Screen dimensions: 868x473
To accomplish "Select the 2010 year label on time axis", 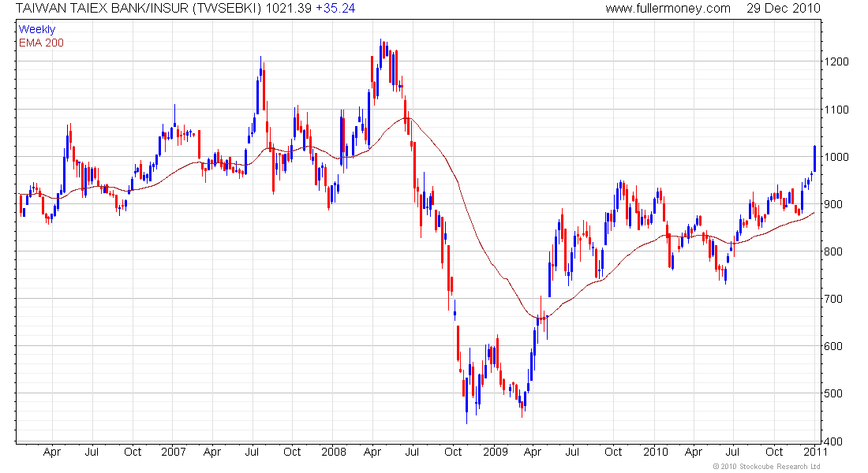I will 656,452.
